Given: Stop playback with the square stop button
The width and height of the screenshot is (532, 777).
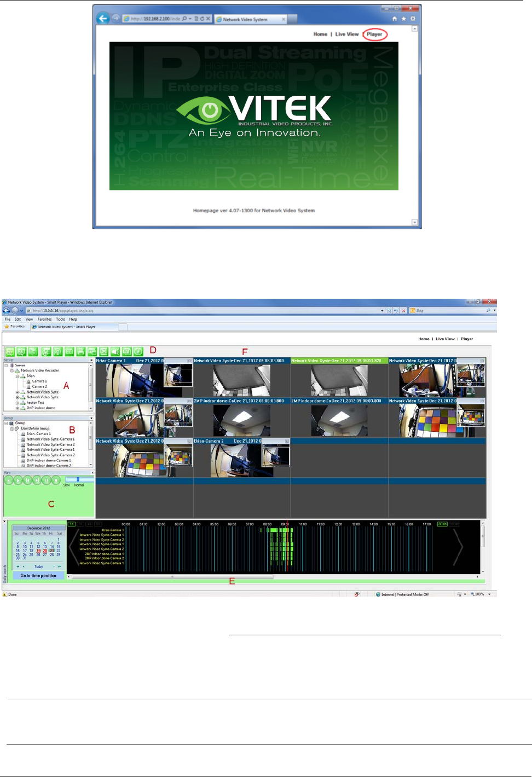Looking at the screenshot, I should tap(56, 480).
